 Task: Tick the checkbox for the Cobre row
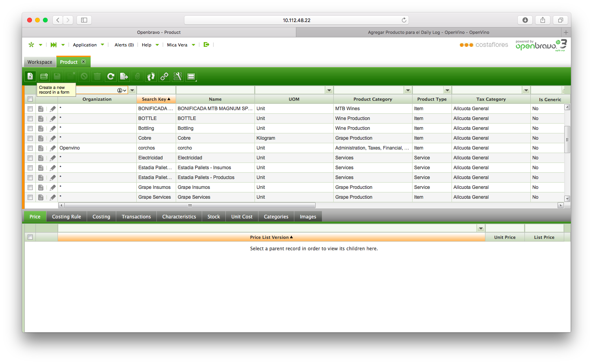click(30, 138)
